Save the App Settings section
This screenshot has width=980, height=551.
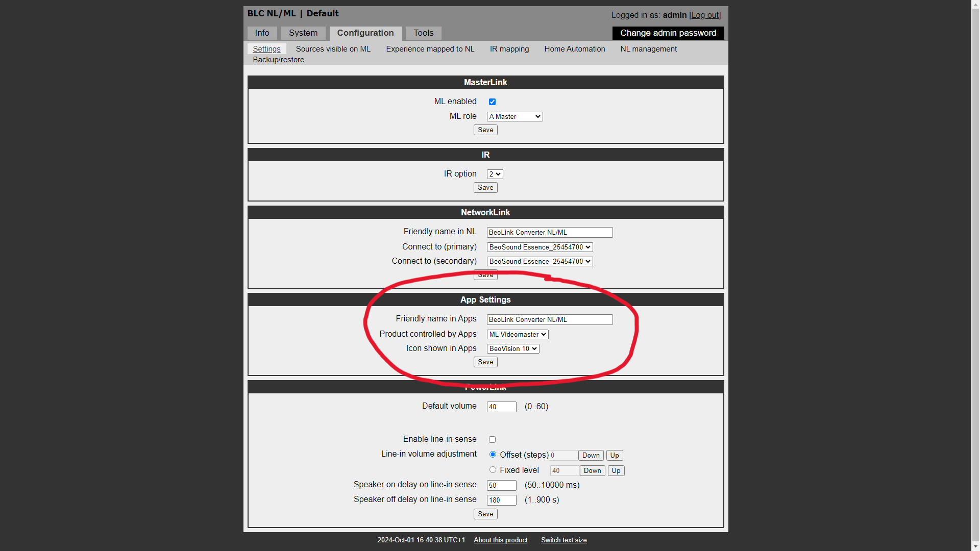click(x=485, y=362)
